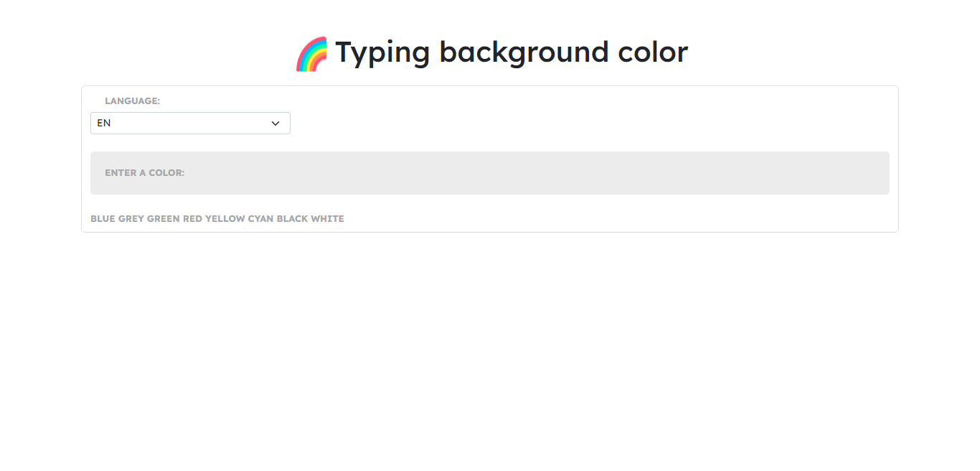
Task: Select the word BLUE
Action: [101, 218]
